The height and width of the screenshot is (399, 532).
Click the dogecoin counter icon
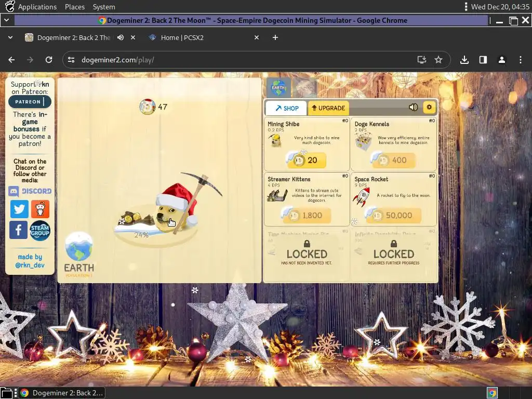point(147,107)
